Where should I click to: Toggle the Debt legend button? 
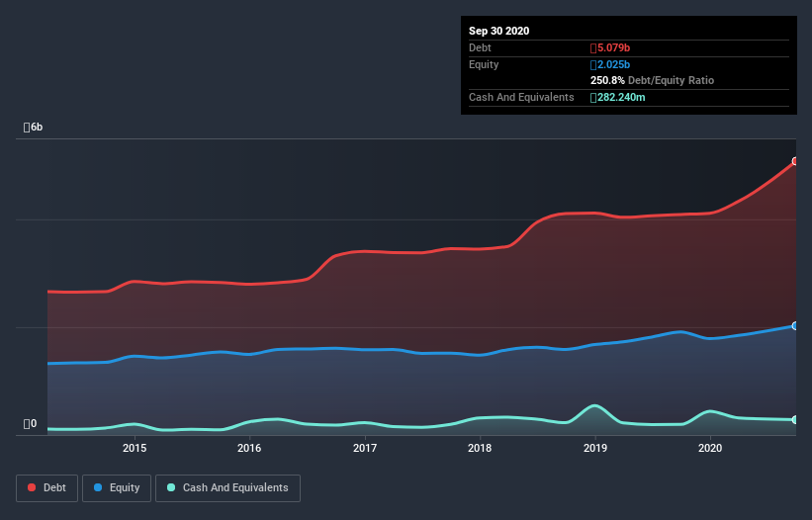tap(46, 488)
